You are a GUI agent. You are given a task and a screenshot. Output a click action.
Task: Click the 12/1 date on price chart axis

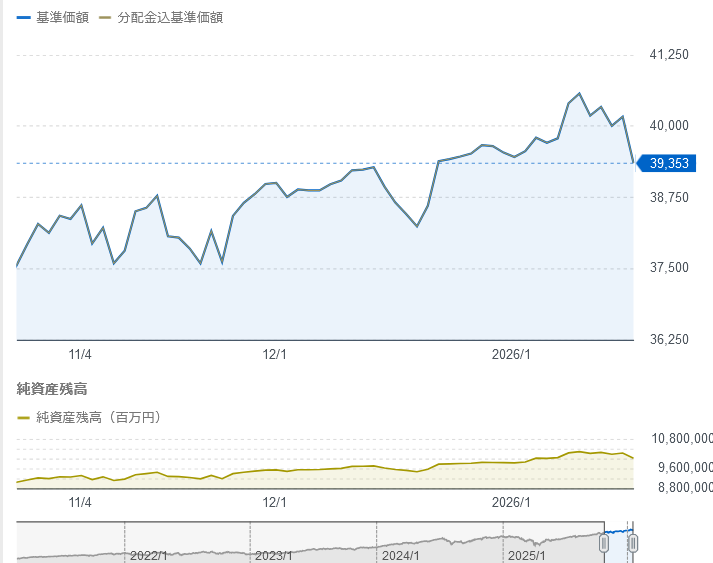[x=274, y=354]
